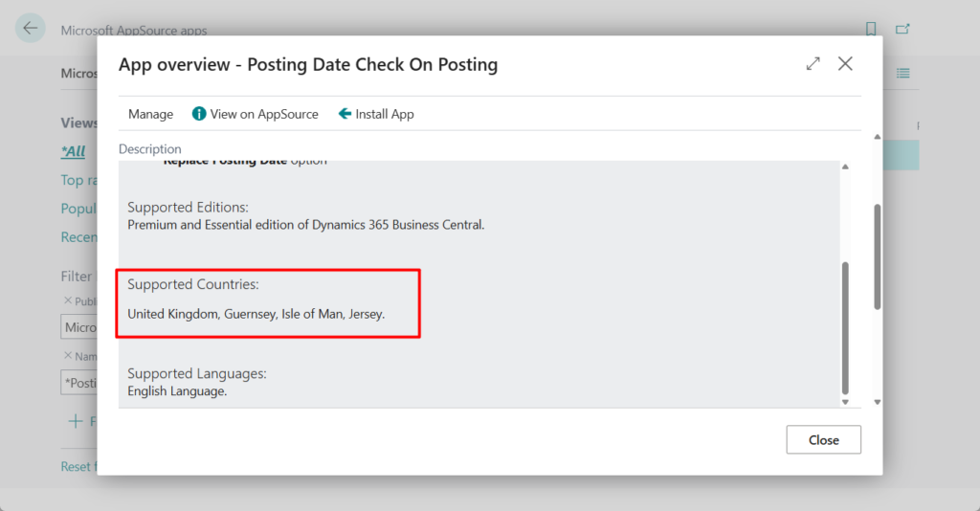The height and width of the screenshot is (511, 980).
Task: Switch the layout using the list view icon
Action: click(902, 74)
